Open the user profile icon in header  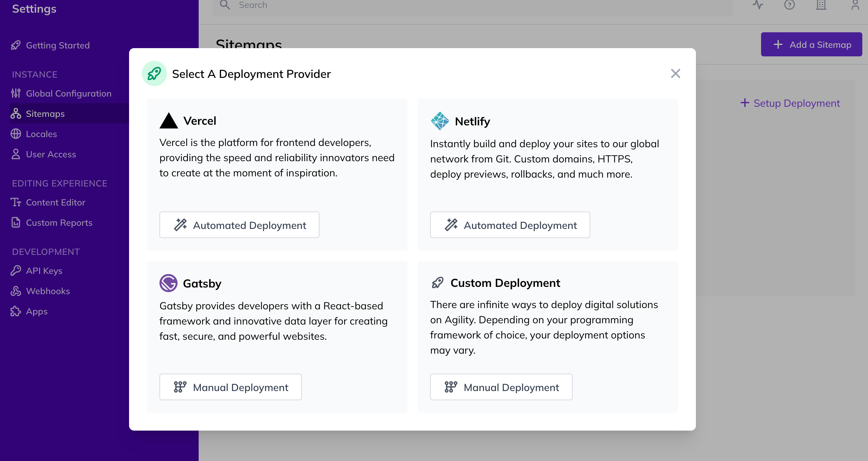coord(856,5)
